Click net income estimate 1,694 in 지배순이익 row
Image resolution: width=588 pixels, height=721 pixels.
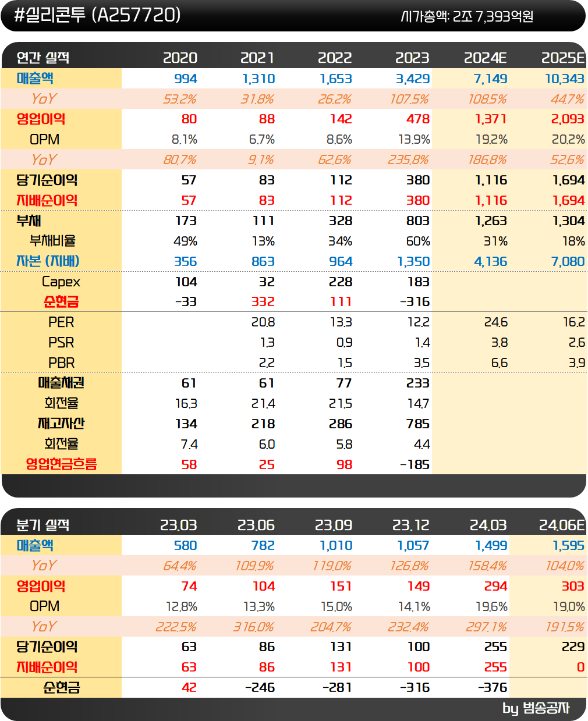pyautogui.click(x=568, y=200)
